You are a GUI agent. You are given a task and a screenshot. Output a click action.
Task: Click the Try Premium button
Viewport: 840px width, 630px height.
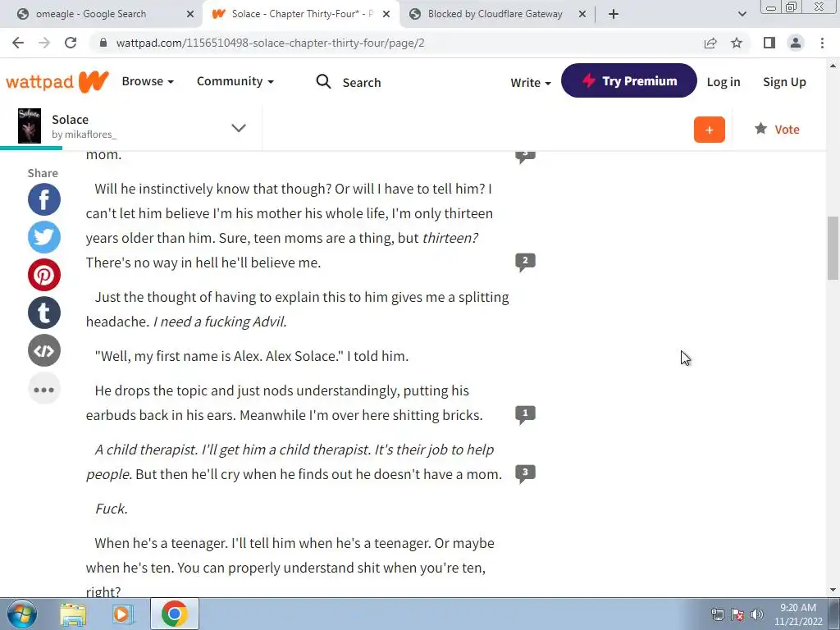(629, 81)
